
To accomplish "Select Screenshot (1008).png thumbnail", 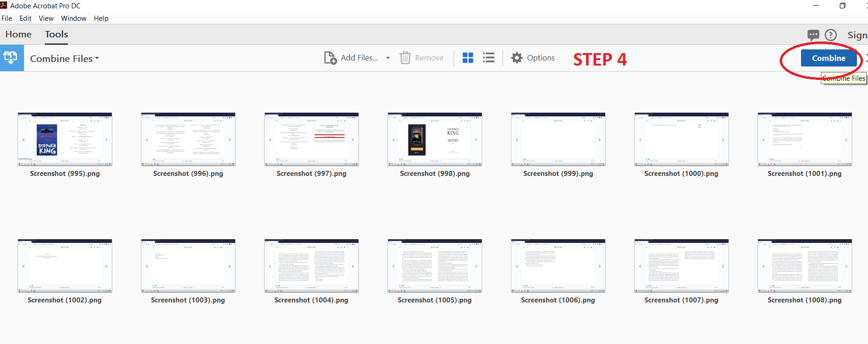I will pyautogui.click(x=805, y=266).
